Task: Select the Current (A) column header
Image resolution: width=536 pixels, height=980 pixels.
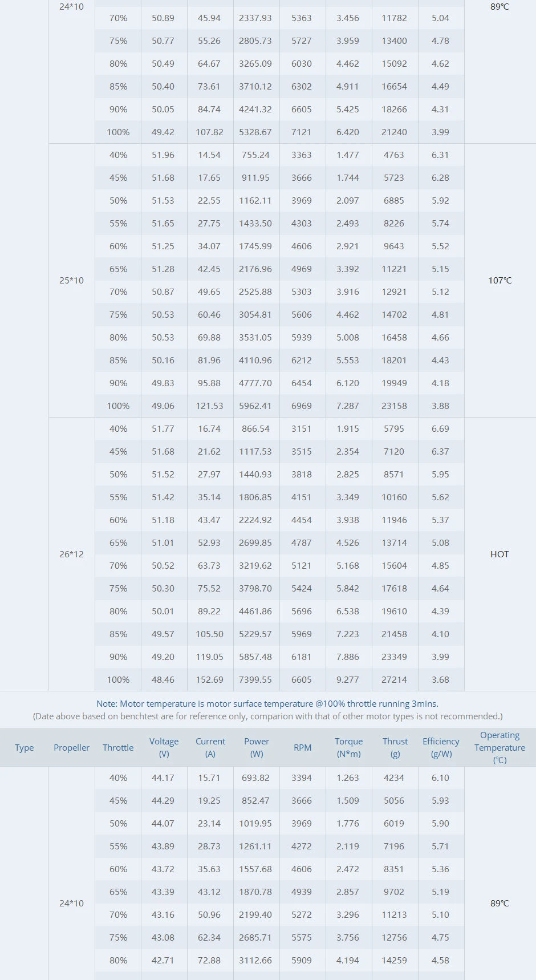Action: (x=210, y=747)
